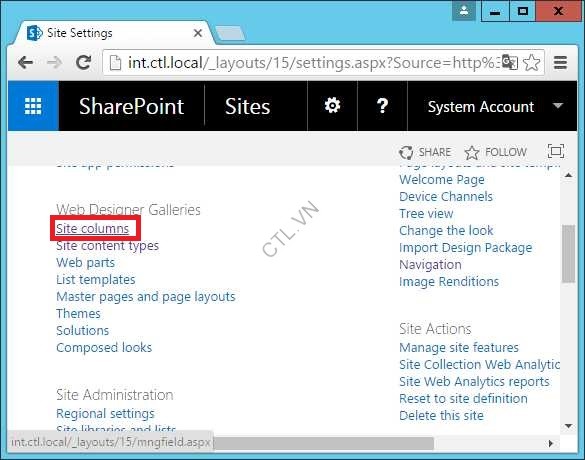
Task: Click the FOLLOW star icon
Action: pyautogui.click(x=472, y=153)
